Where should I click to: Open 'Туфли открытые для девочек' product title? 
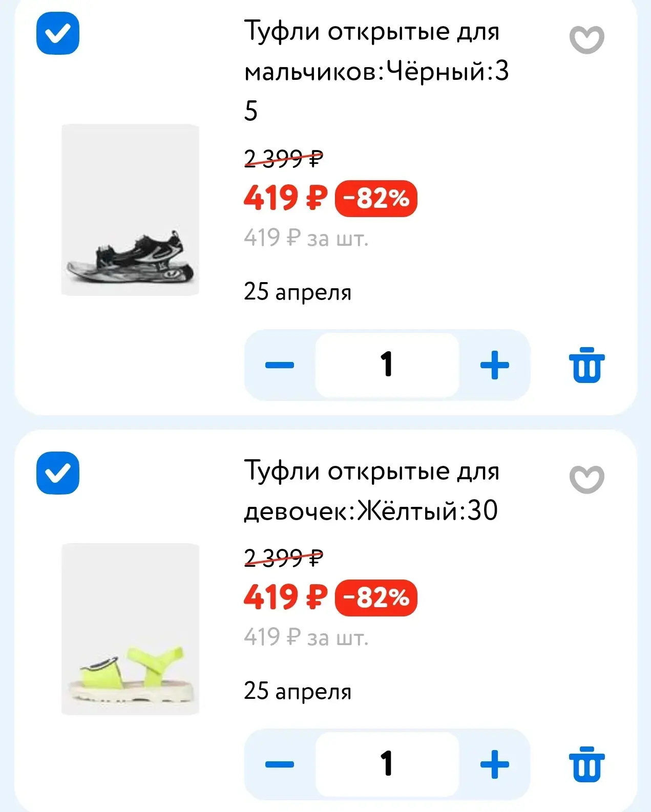(x=371, y=490)
